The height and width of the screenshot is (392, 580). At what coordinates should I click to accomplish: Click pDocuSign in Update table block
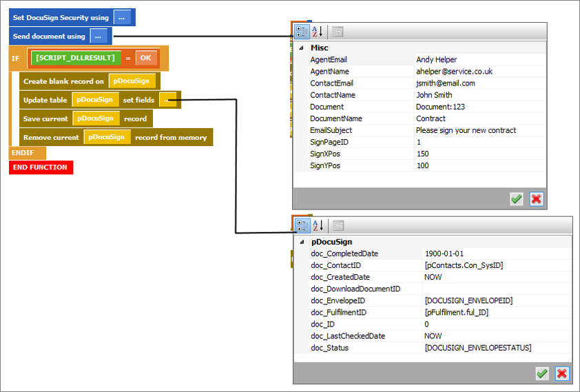point(95,100)
